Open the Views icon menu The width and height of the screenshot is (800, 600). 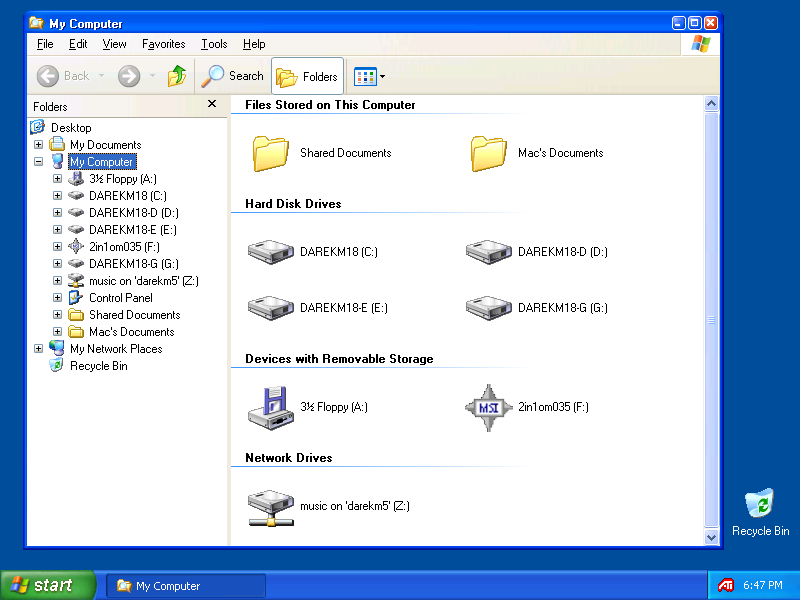pyautogui.click(x=369, y=77)
